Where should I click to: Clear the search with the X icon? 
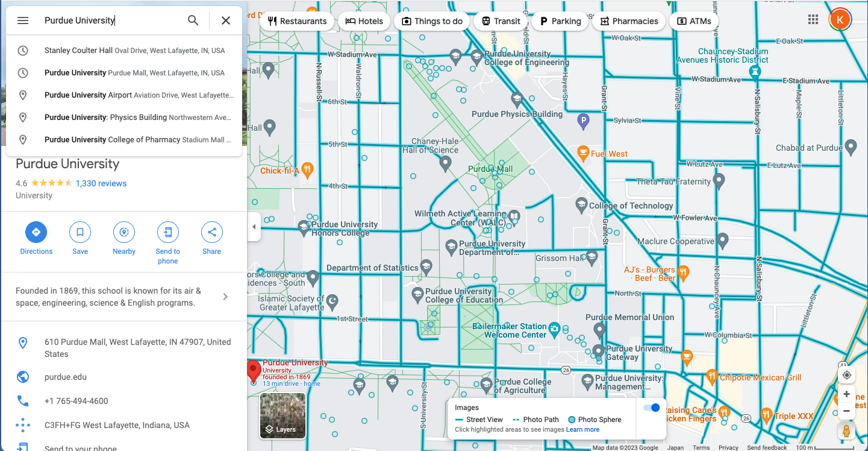point(226,20)
